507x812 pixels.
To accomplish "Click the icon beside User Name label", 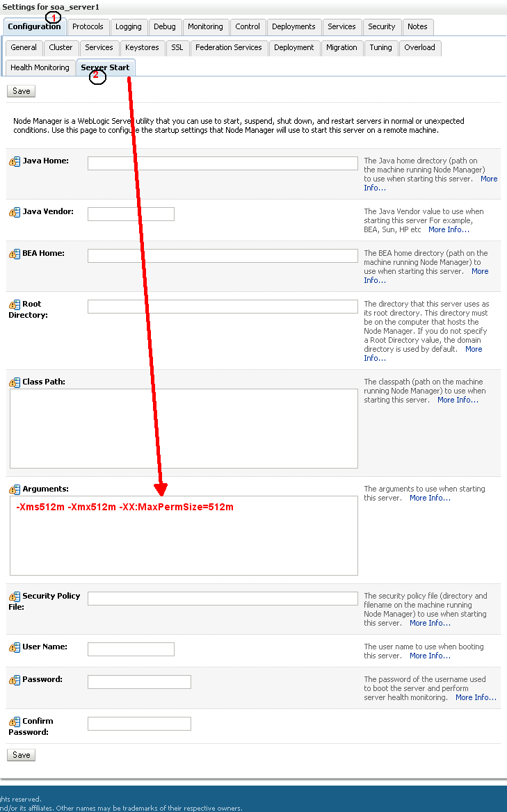I will [x=15, y=647].
